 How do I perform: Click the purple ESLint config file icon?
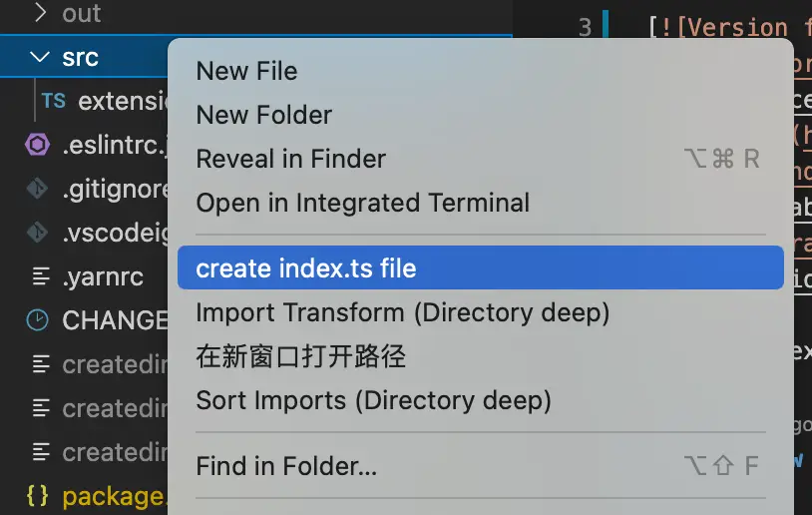coord(37,145)
